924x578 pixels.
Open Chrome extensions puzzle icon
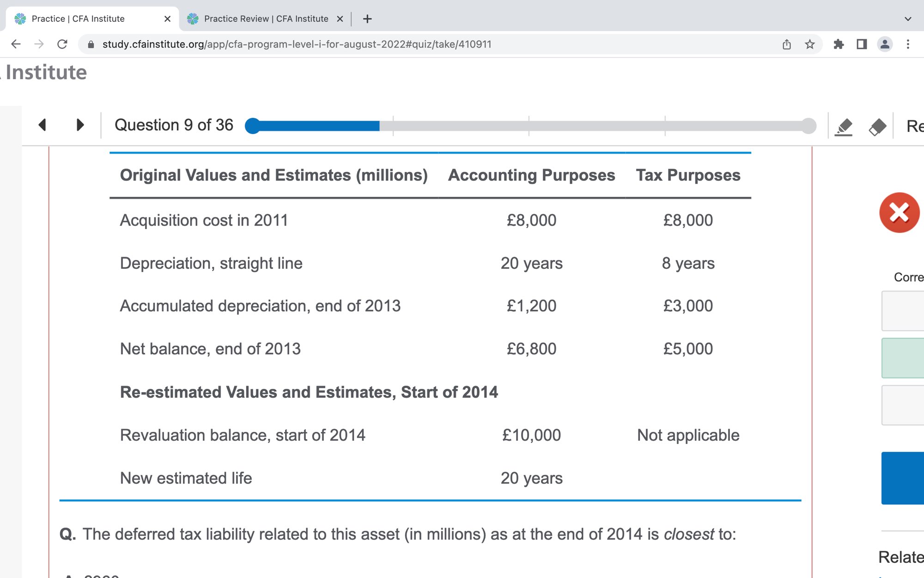(x=839, y=44)
